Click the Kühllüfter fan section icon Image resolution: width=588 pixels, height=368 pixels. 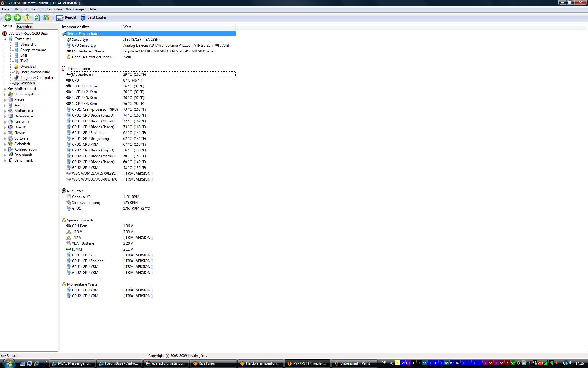click(64, 191)
